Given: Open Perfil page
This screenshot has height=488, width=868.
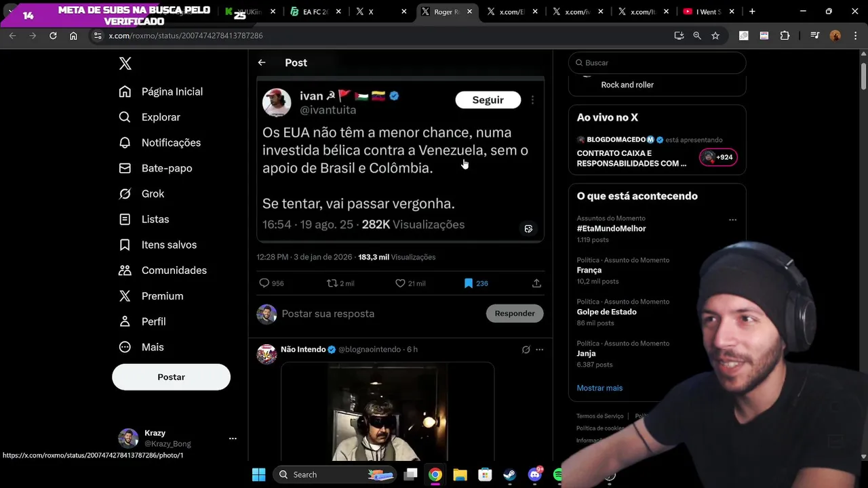Looking at the screenshot, I should (x=142, y=321).
